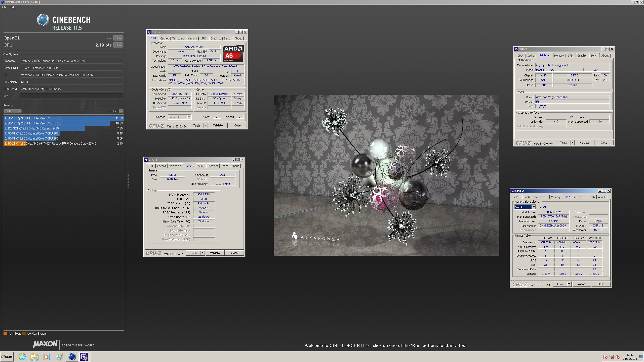Open the Help menu

[12, 7]
